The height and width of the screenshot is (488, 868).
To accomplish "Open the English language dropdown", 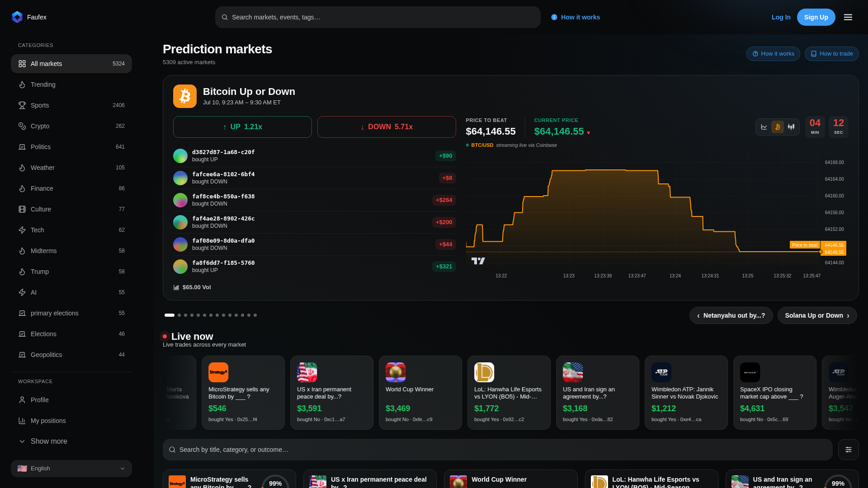I will 71,469.
